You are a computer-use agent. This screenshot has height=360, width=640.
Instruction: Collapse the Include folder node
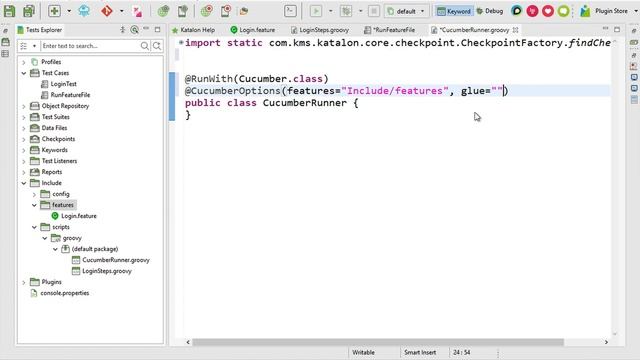pyautogui.click(x=24, y=183)
